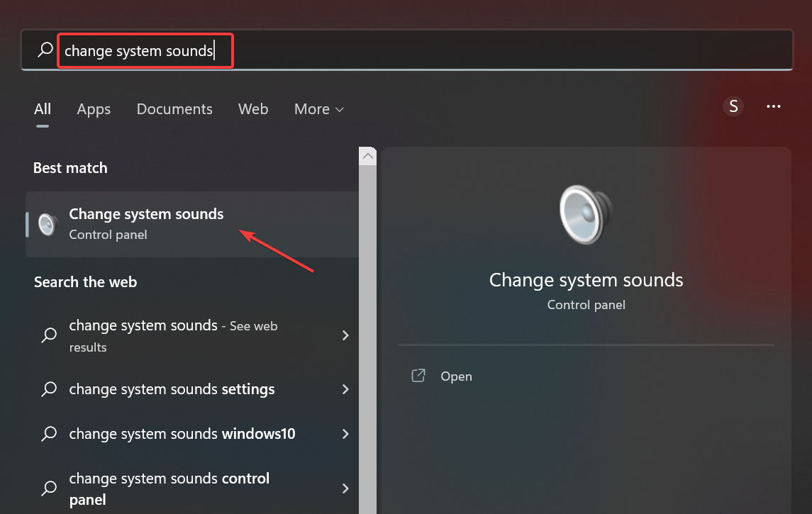Viewport: 812px width, 514px height.
Task: Select the All filter tab
Action: pyautogui.click(x=43, y=109)
